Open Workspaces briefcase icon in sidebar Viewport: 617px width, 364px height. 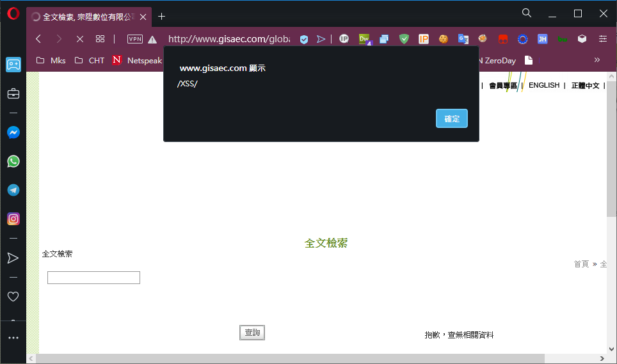pyautogui.click(x=13, y=93)
